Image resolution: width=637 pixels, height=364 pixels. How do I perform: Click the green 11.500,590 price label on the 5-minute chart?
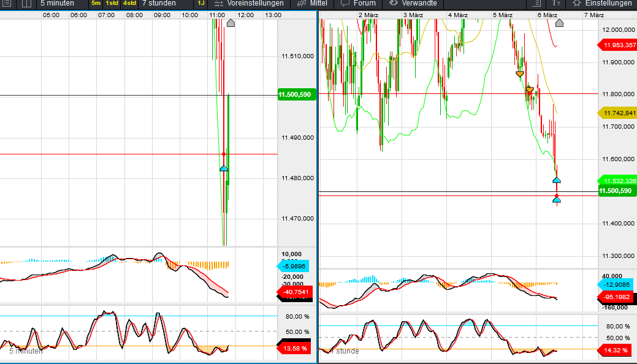tap(297, 94)
